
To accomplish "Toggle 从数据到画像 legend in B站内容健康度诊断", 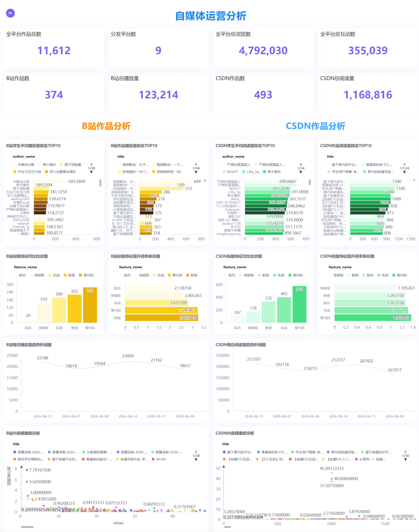I will click(x=97, y=452).
